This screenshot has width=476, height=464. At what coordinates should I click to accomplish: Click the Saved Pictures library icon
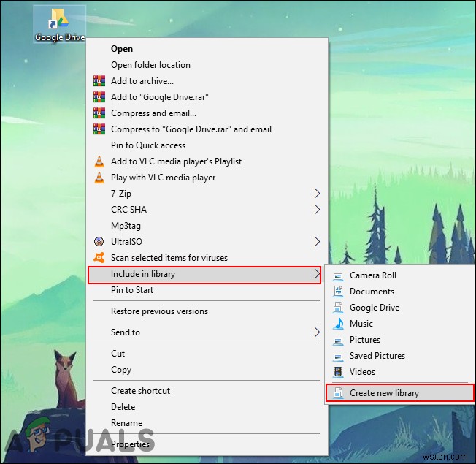[x=338, y=357]
